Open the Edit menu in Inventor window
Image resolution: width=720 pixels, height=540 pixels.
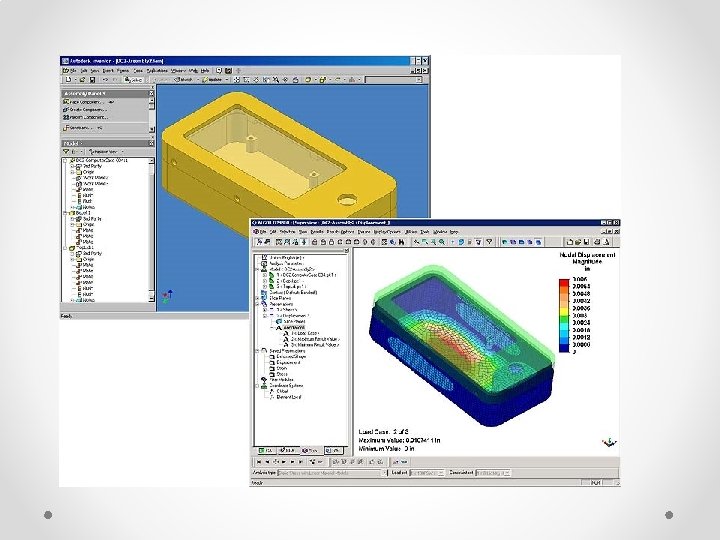coord(84,71)
